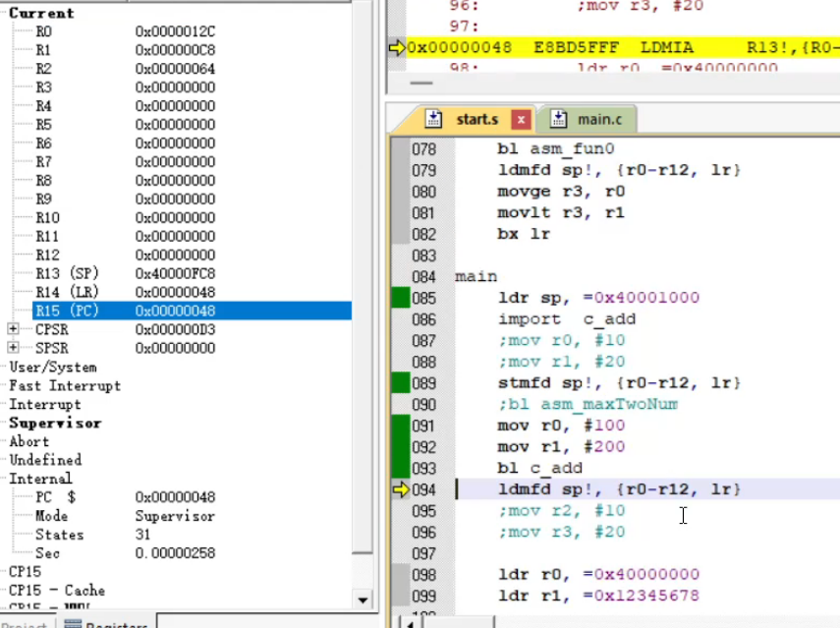Click the Sec value 0.00000258
This screenshot has height=628, width=840.
coord(175,553)
